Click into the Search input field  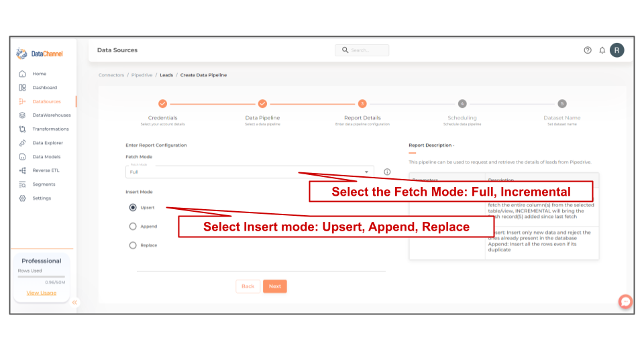tap(362, 50)
